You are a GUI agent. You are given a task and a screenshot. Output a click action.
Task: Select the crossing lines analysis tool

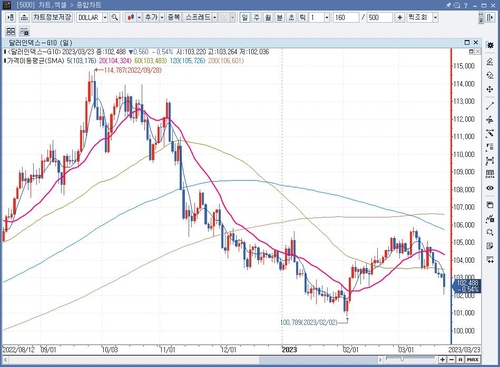[490, 133]
